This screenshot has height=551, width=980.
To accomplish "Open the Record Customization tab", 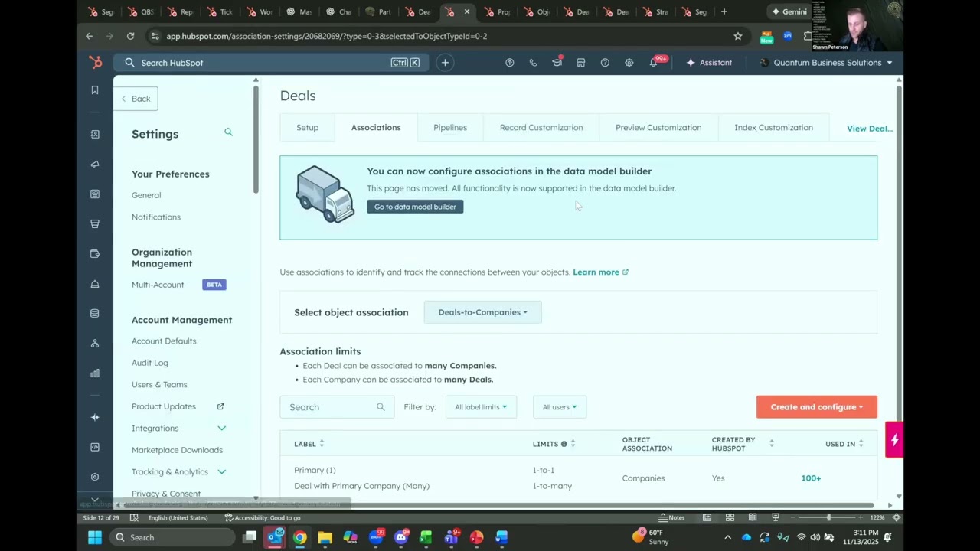I will click(x=541, y=128).
